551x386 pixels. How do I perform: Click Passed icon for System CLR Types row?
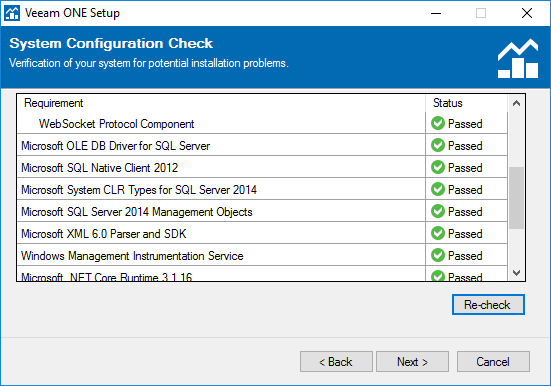pyautogui.click(x=438, y=189)
